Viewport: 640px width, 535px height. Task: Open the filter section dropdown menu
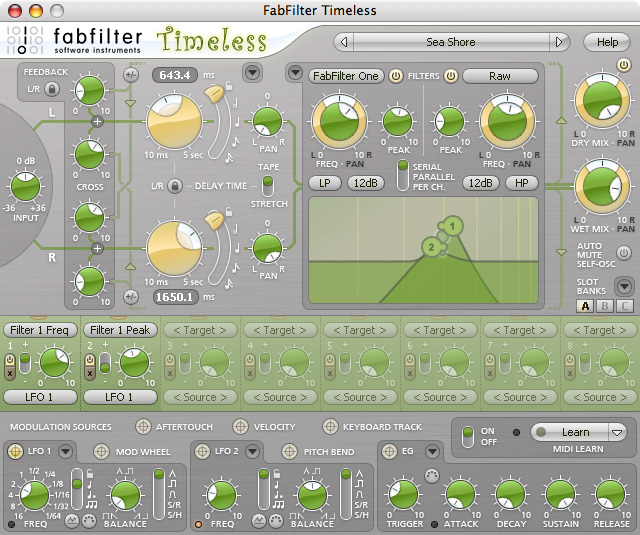point(295,73)
